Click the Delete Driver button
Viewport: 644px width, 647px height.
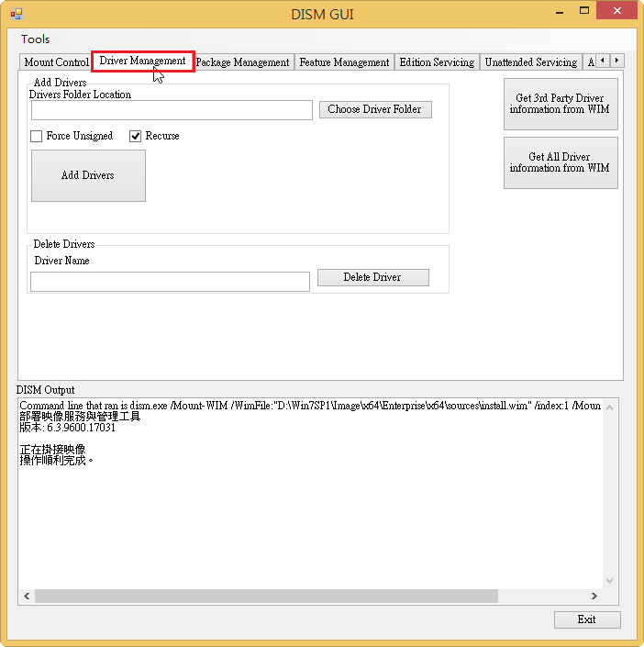(x=372, y=277)
